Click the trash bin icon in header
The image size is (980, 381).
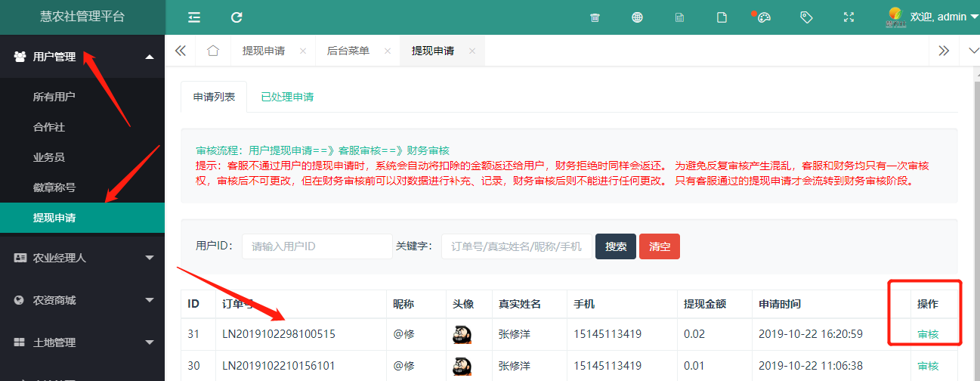tap(595, 17)
